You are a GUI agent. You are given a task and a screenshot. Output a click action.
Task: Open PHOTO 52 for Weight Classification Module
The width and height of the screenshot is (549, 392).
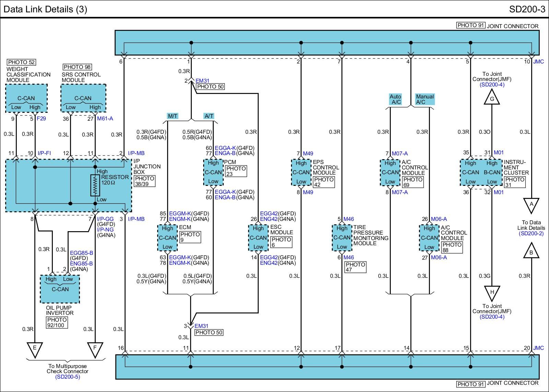[x=21, y=62]
